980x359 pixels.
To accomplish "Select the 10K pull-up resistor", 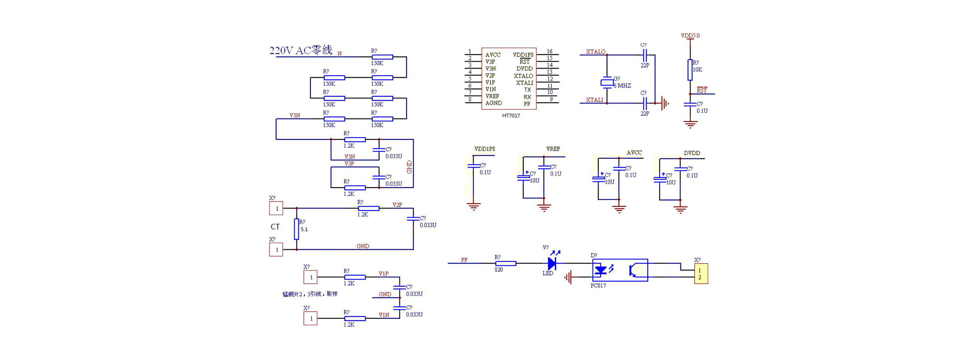I will [x=690, y=70].
